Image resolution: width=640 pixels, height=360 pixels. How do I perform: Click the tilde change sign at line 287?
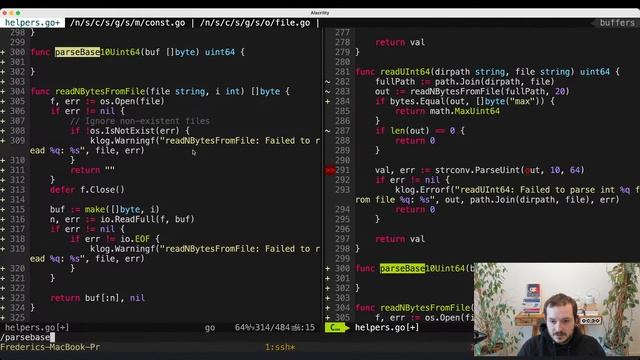[x=327, y=131]
